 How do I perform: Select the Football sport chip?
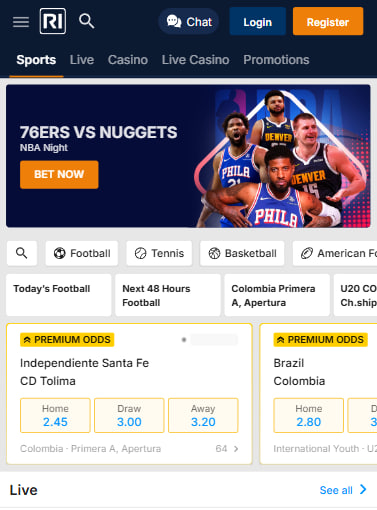(82, 253)
